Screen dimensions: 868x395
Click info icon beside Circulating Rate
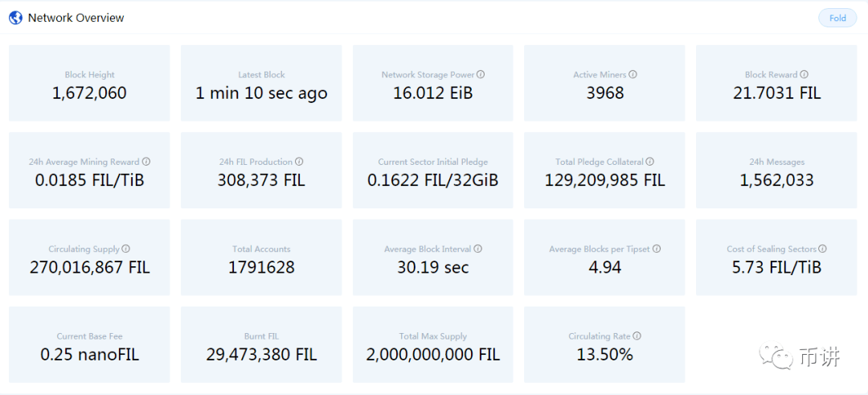pos(637,336)
